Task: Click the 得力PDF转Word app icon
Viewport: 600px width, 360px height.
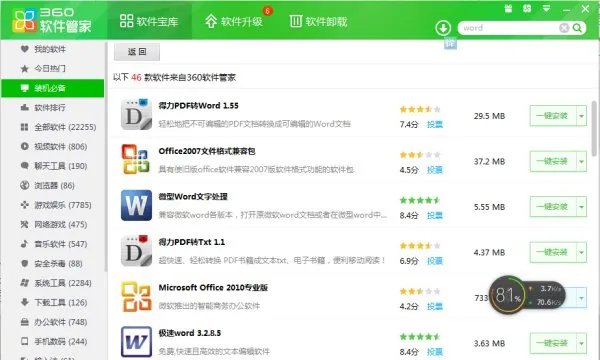Action: coord(136,114)
